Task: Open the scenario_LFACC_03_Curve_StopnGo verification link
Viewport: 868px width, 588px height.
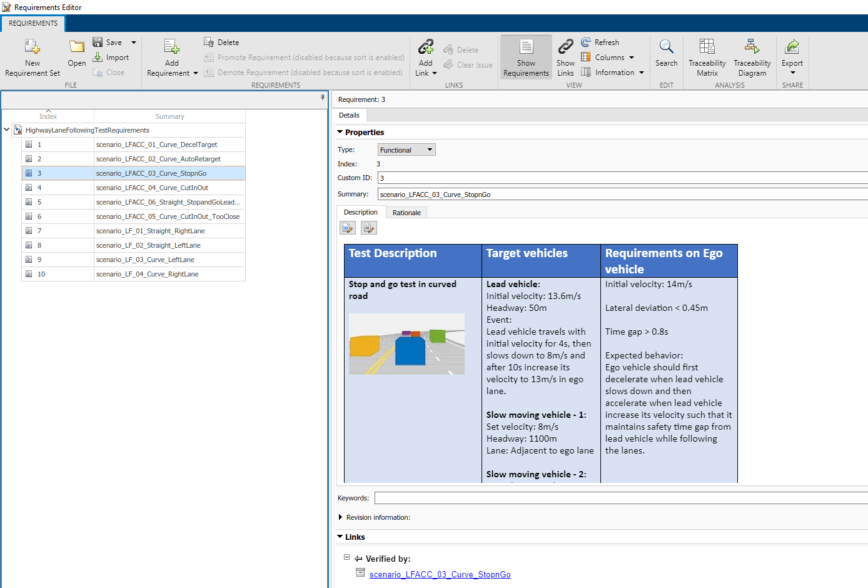Action: (440, 574)
